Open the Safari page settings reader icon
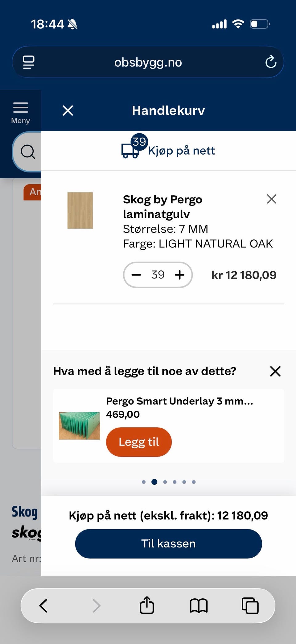Viewport: 296px width, 644px height. point(29,62)
